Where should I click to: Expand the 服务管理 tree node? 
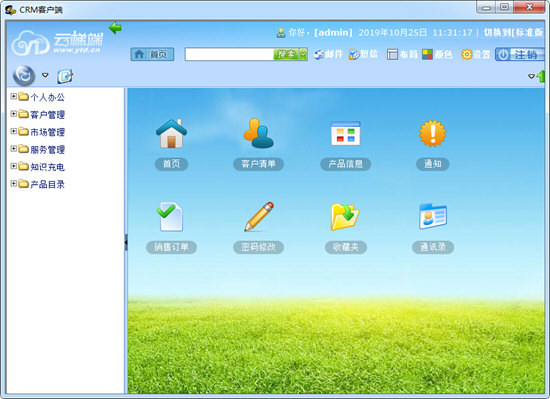click(x=13, y=149)
